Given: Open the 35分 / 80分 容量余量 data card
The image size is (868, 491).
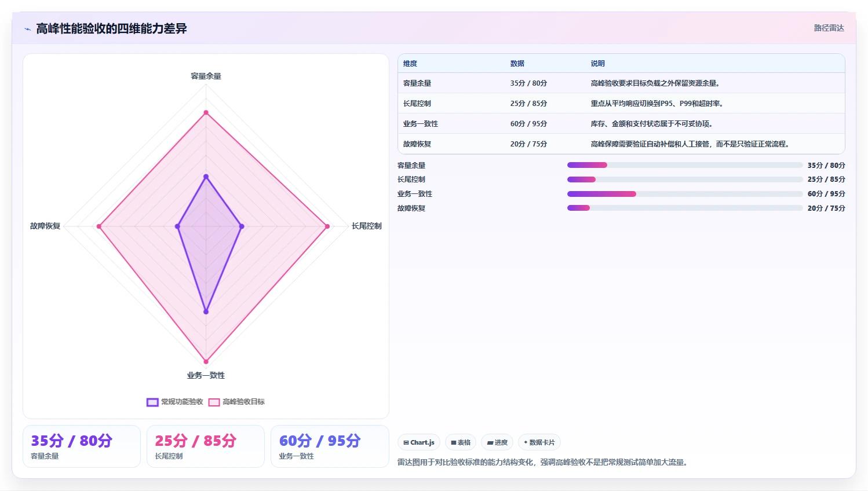Looking at the screenshot, I should (x=82, y=446).
